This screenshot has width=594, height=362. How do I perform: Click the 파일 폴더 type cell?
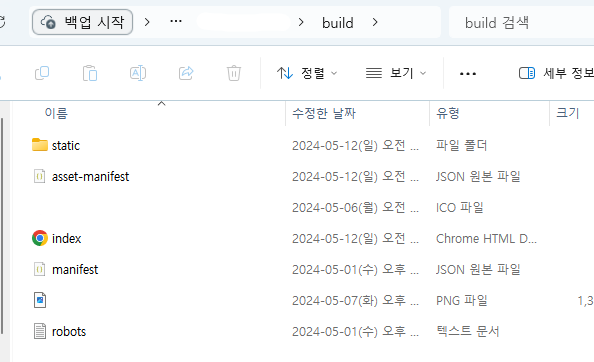[x=461, y=146]
